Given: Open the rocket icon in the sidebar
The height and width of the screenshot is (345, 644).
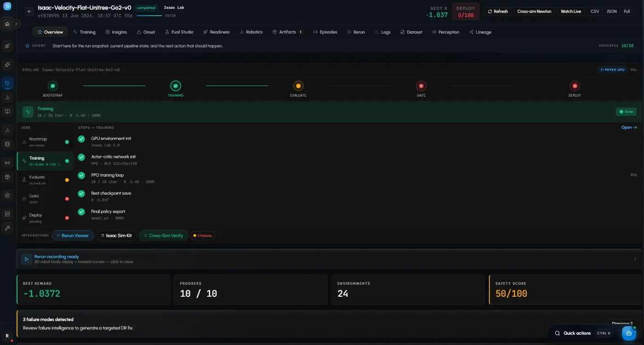Looking at the screenshot, I should [7, 46].
